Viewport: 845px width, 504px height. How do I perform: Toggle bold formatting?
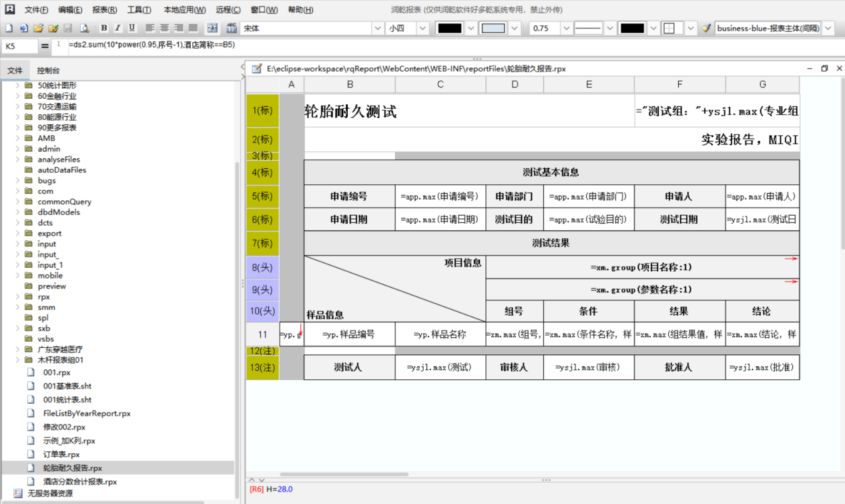(104, 28)
